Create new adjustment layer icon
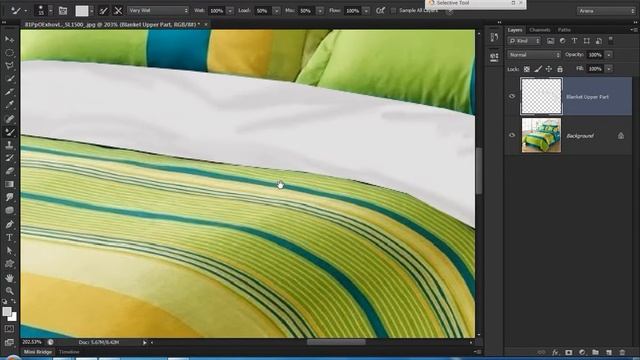 pyautogui.click(x=582, y=352)
